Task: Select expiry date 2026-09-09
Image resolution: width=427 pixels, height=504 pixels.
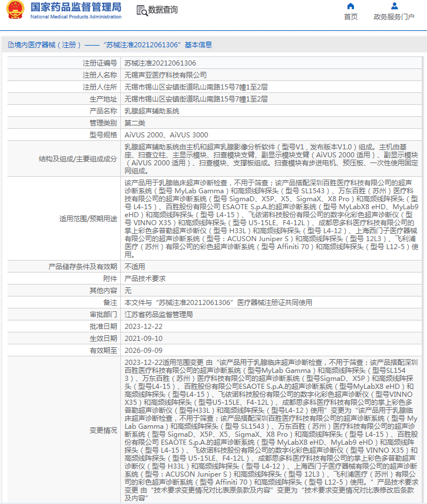Action: tap(143, 351)
